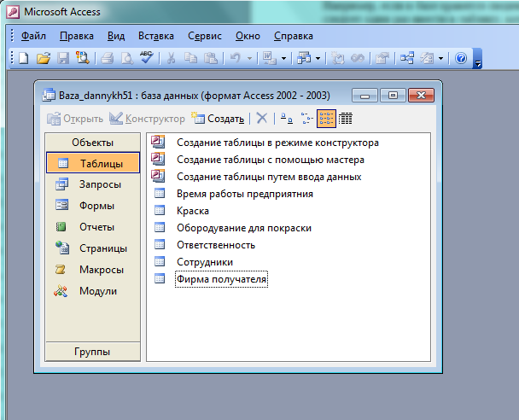Open a database with the folder icon
This screenshot has width=519, height=420.
coord(44,58)
